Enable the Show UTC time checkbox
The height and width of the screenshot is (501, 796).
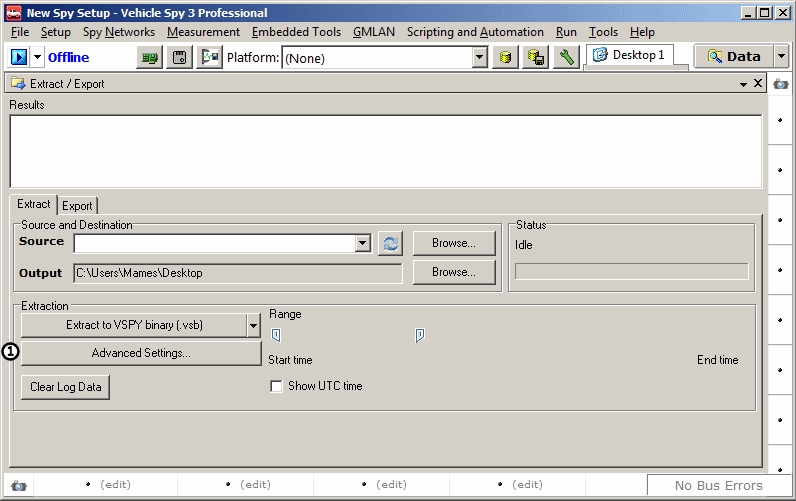coord(277,387)
